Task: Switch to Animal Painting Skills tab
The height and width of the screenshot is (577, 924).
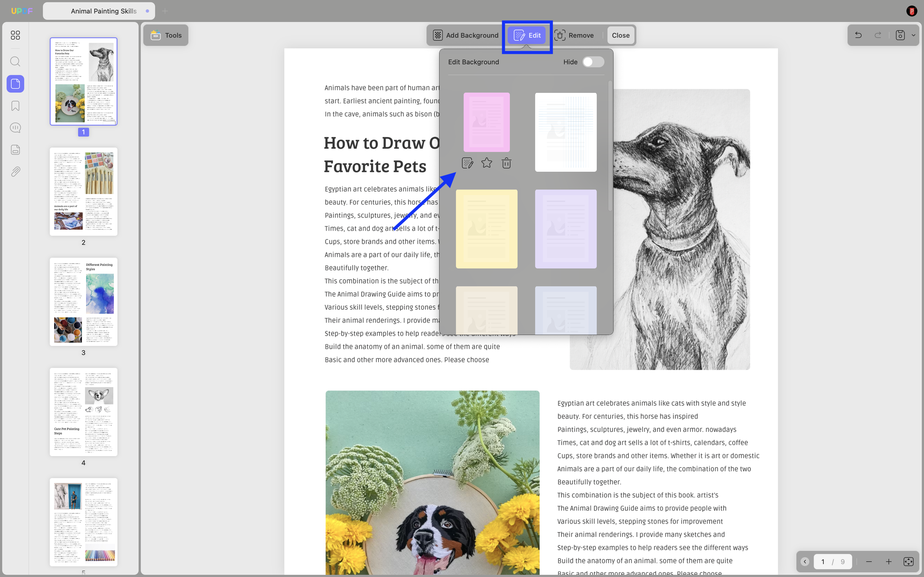Action: coord(99,11)
